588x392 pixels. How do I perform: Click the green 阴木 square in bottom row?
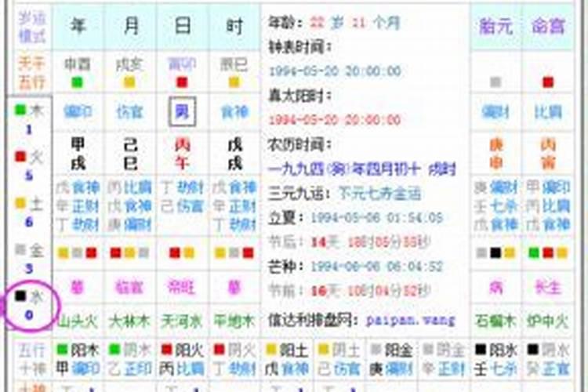114,350
